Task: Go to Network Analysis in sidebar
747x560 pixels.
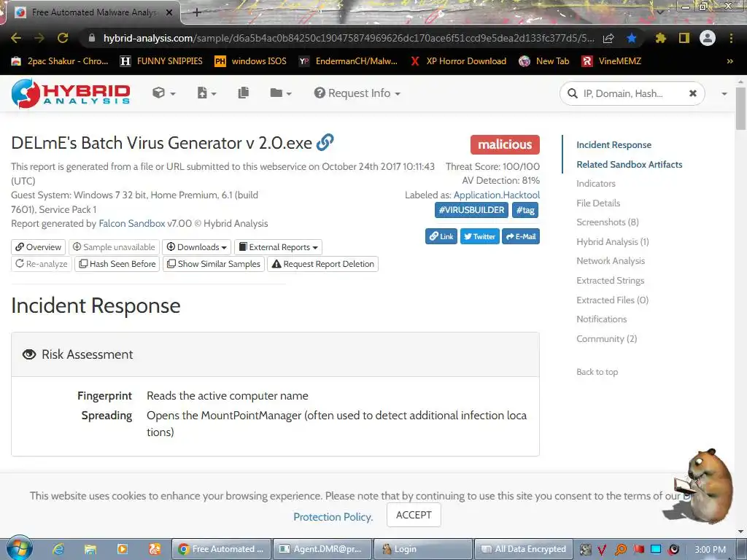Action: tap(611, 260)
